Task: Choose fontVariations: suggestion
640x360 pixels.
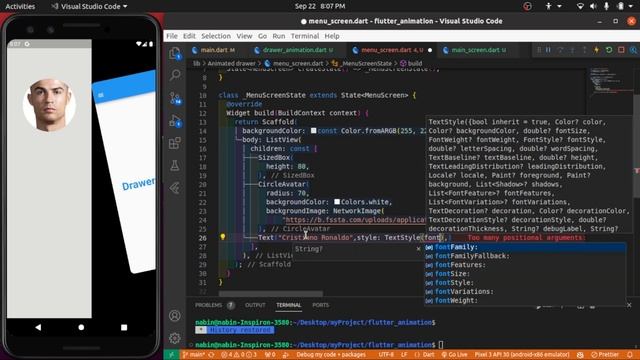Action: pyautogui.click(x=525, y=291)
